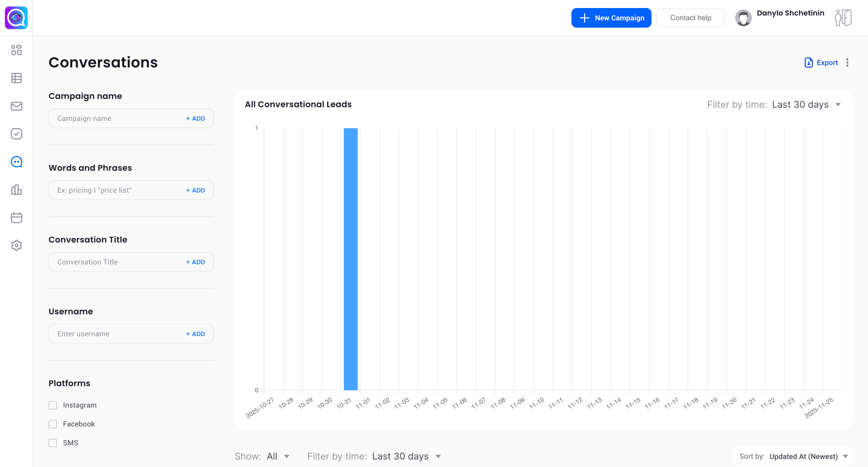Open the settings gear icon in sidebar
The image size is (868, 467).
click(x=16, y=245)
